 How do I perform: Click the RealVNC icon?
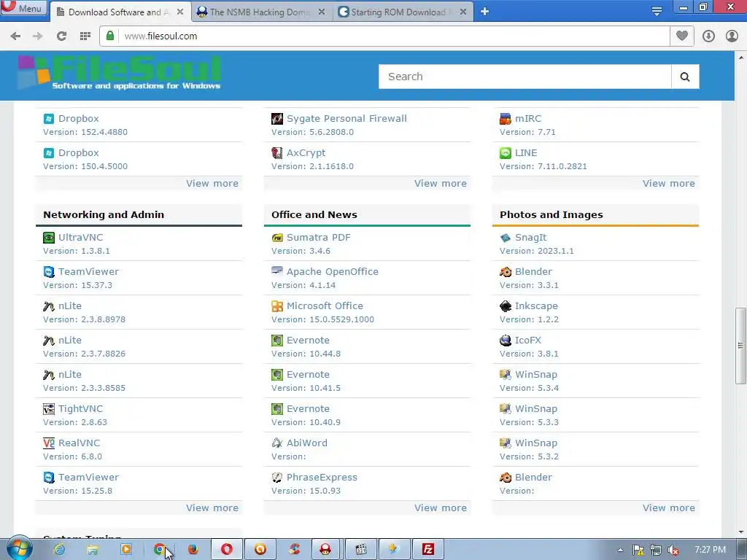[x=49, y=443]
